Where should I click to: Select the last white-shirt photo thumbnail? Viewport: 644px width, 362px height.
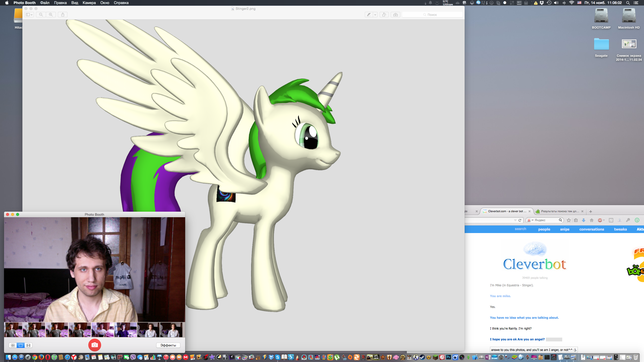click(171, 330)
